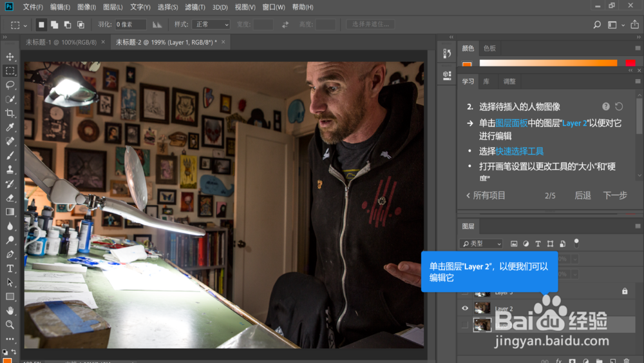Select the Spot Healing Brush tool
Viewport: 644px width, 363px height.
tap(10, 141)
